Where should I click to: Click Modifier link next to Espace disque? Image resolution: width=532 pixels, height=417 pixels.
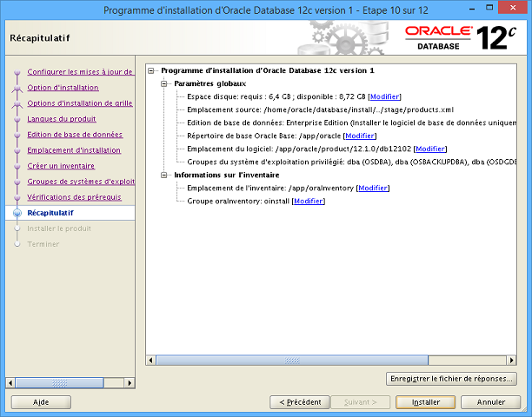(384, 97)
